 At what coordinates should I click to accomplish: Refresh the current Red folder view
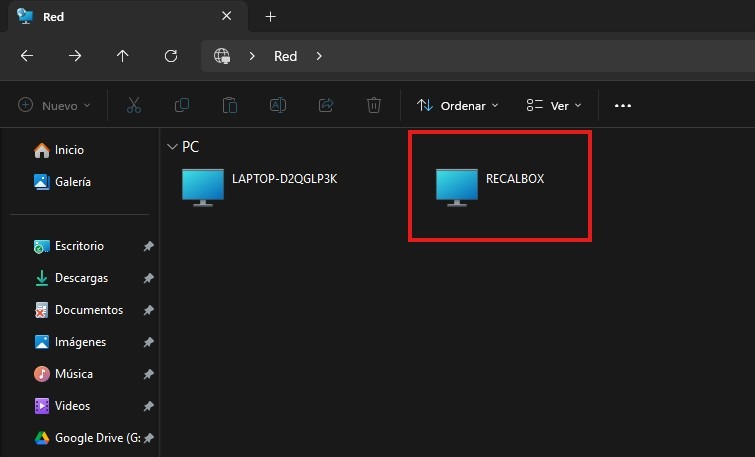pos(171,56)
